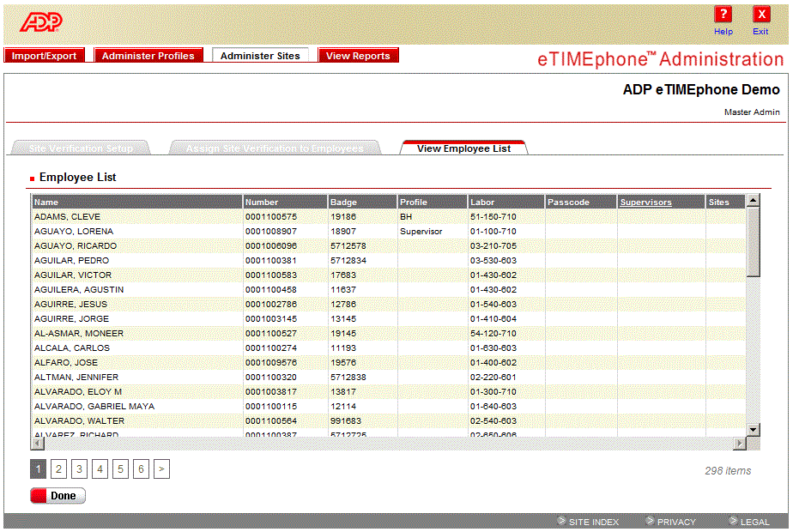Click the Done button
793x532 pixels.
pos(58,496)
